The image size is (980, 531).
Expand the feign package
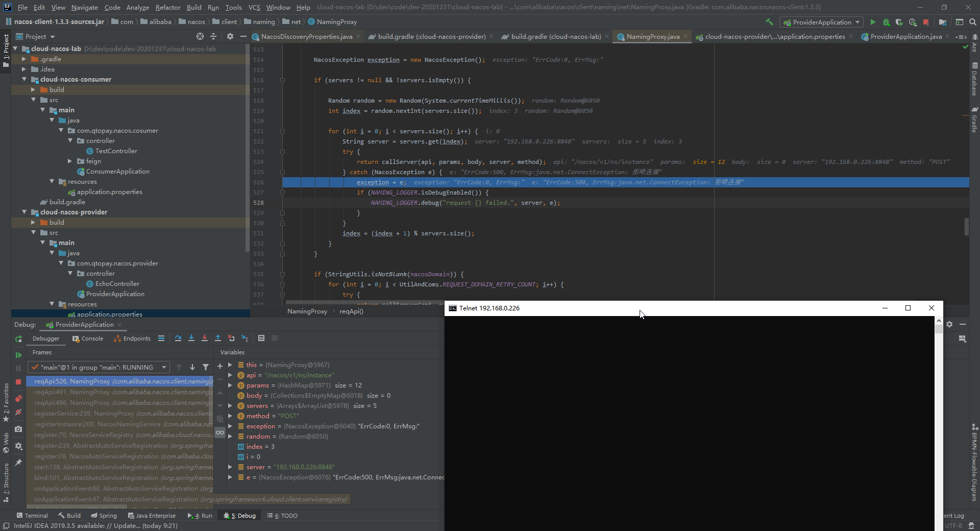(x=70, y=161)
